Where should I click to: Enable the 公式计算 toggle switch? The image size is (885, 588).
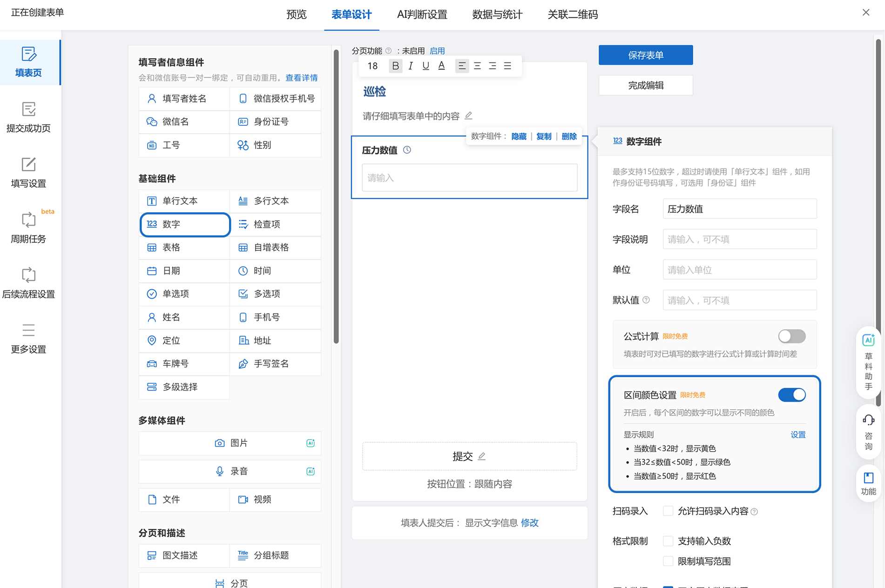791,336
